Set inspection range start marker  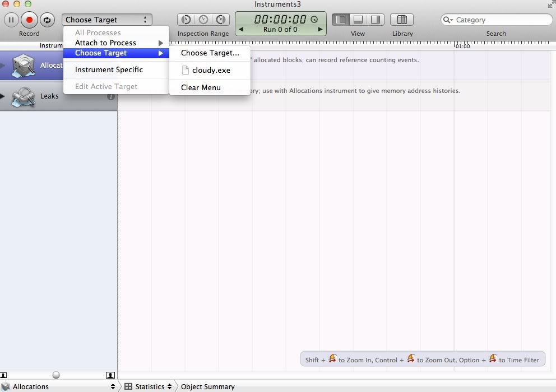click(x=186, y=20)
